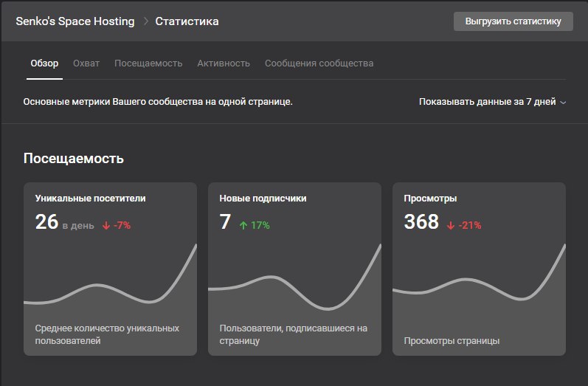The width and height of the screenshot is (588, 386).
Task: Click the green up arrow beside 17%
Action: (x=243, y=225)
